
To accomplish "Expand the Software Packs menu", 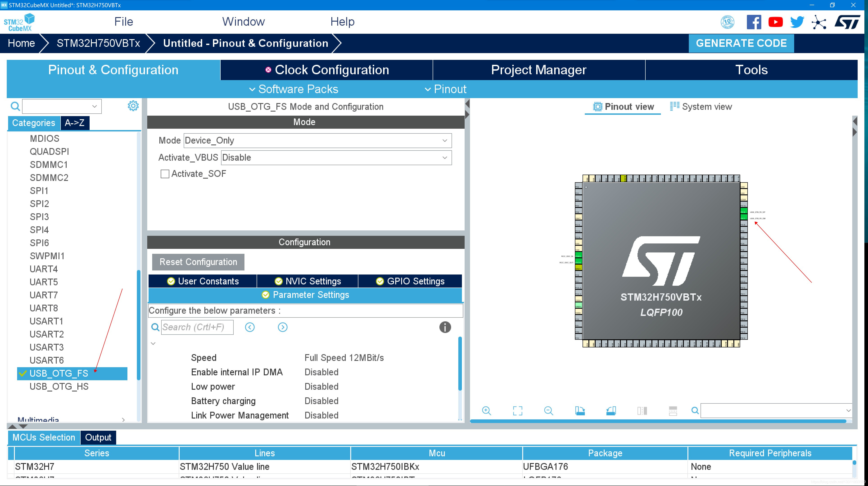I will [x=293, y=89].
